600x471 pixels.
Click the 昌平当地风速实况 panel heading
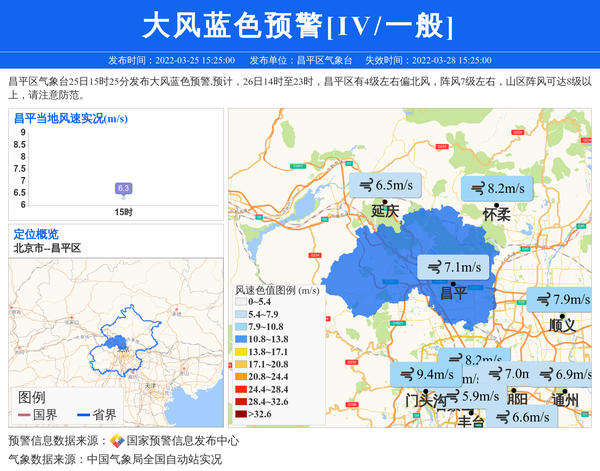click(70, 118)
